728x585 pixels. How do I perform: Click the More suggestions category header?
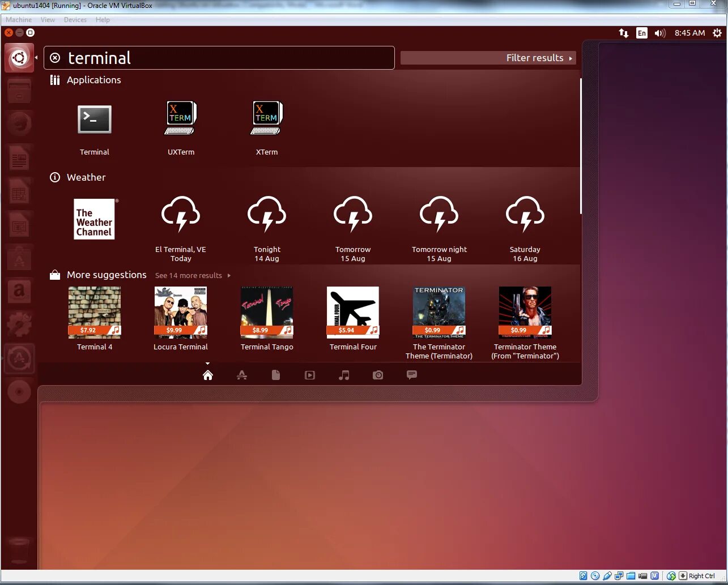click(98, 275)
